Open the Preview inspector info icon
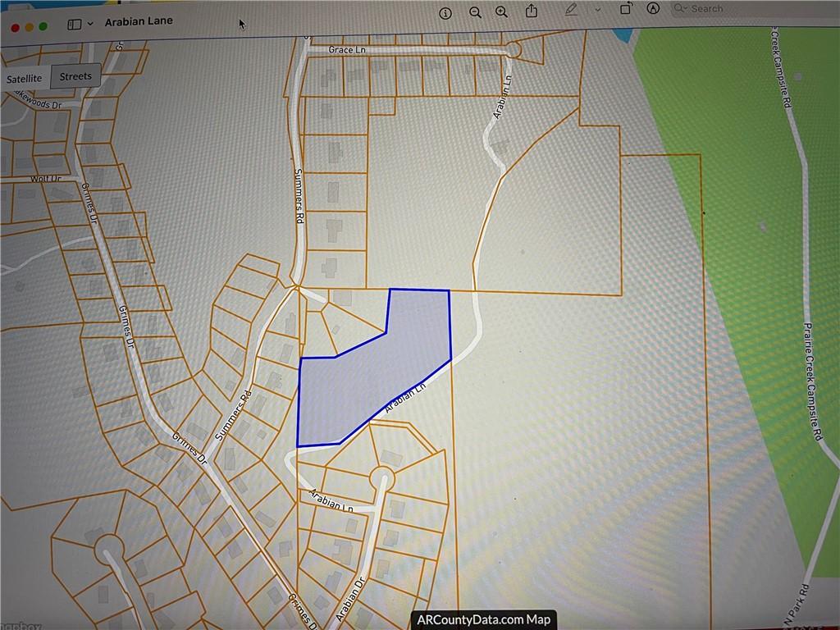 point(445,13)
